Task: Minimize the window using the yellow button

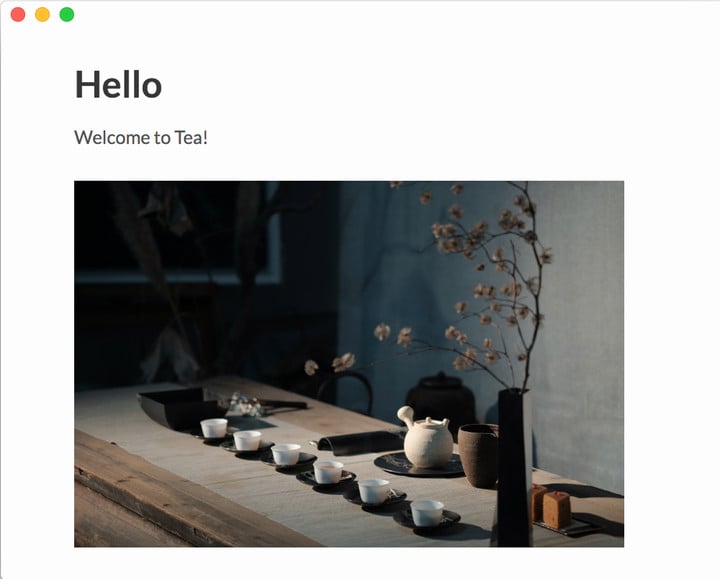Action: point(42,14)
